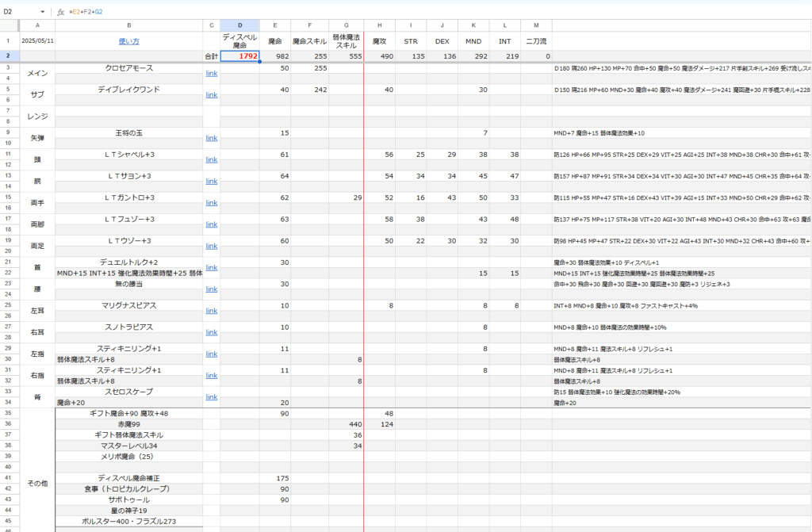Open the link for LTフュゾー+3
This screenshot has width=812, height=532.
(211, 225)
